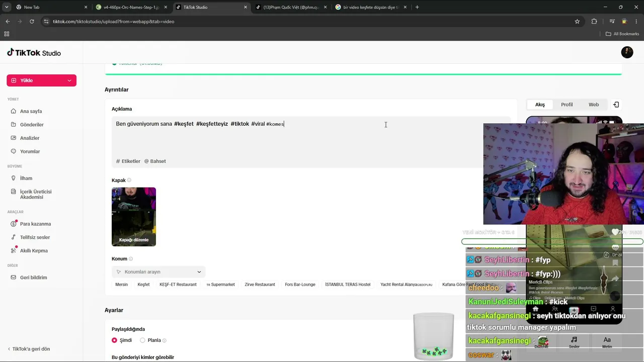
Task: Click the Kapak info icon
Action: (129, 180)
